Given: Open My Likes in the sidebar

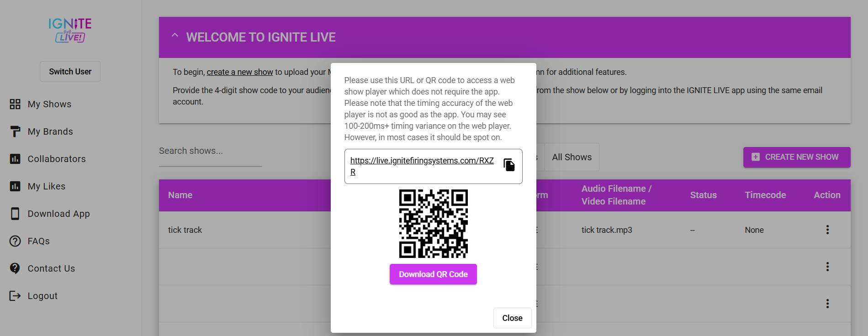Looking at the screenshot, I should coord(47,186).
